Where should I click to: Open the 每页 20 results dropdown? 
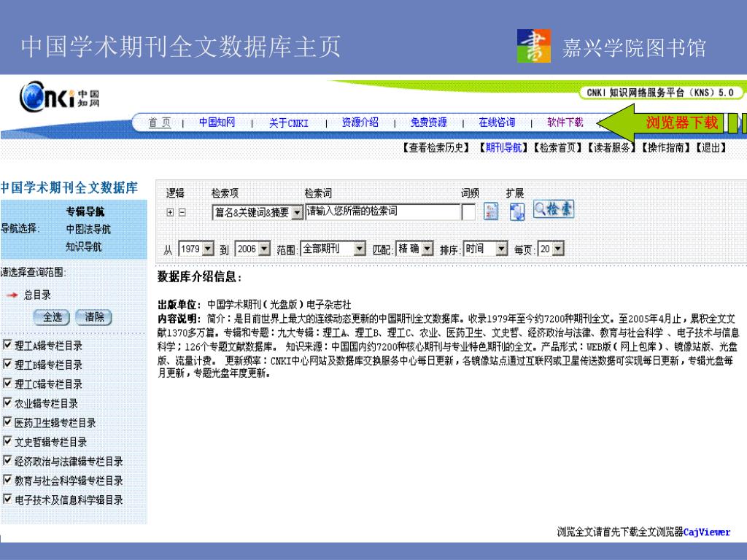click(551, 249)
